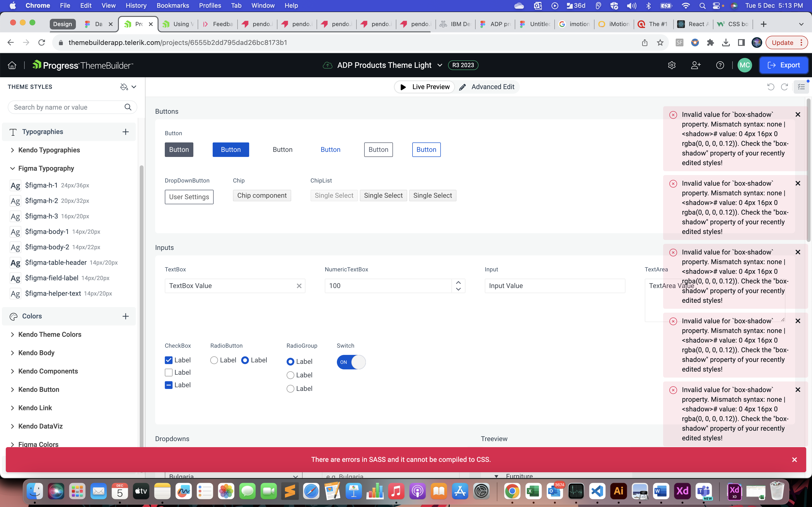The width and height of the screenshot is (812, 507).
Task: Dismiss the SASS errors red banner
Action: point(794,460)
